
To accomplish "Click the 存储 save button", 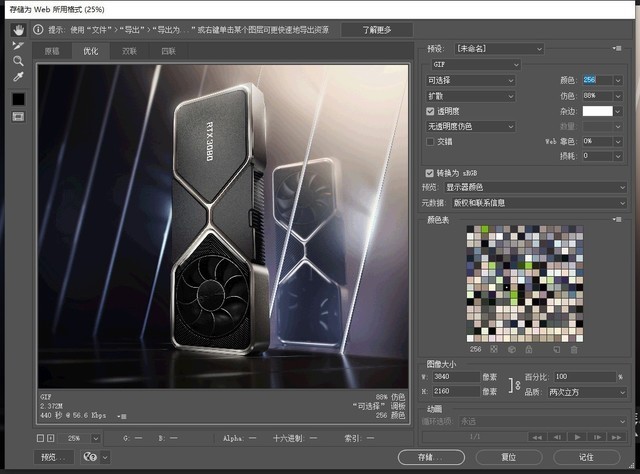I will [x=431, y=457].
